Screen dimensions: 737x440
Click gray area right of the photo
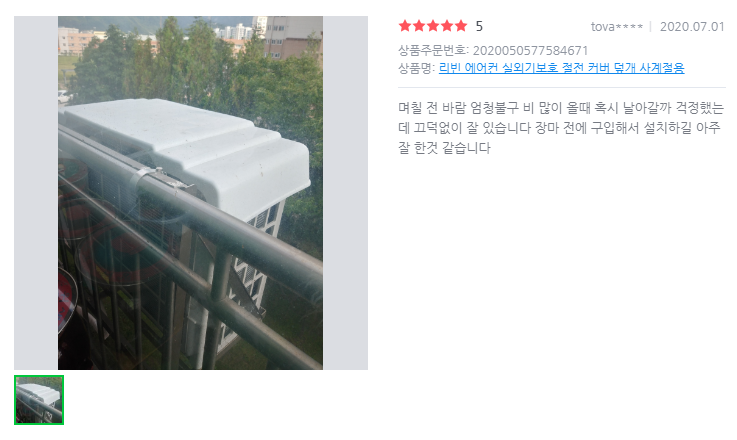coord(345,193)
